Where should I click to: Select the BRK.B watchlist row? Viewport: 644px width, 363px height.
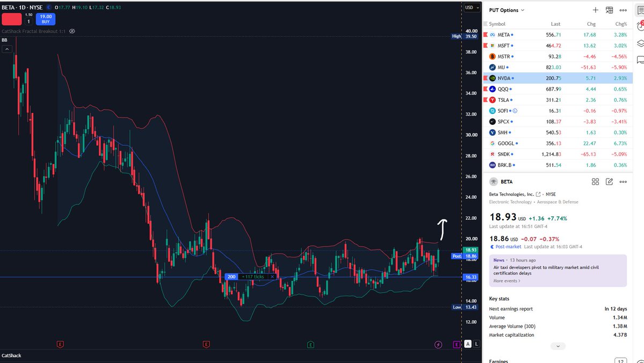point(558,165)
